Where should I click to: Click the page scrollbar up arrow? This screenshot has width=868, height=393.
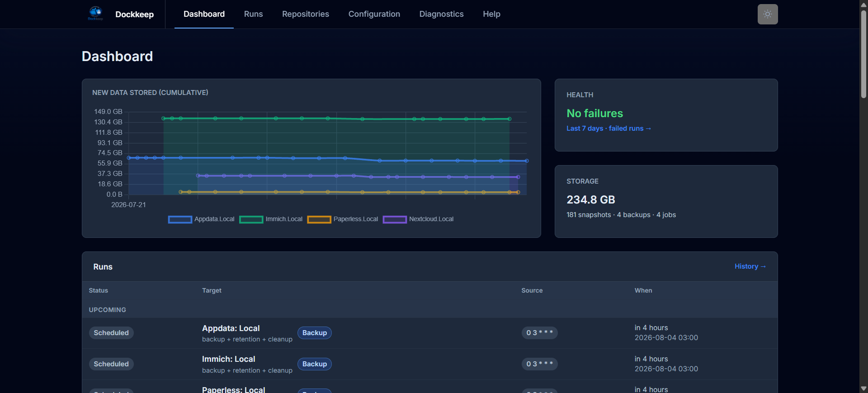coord(863,4)
